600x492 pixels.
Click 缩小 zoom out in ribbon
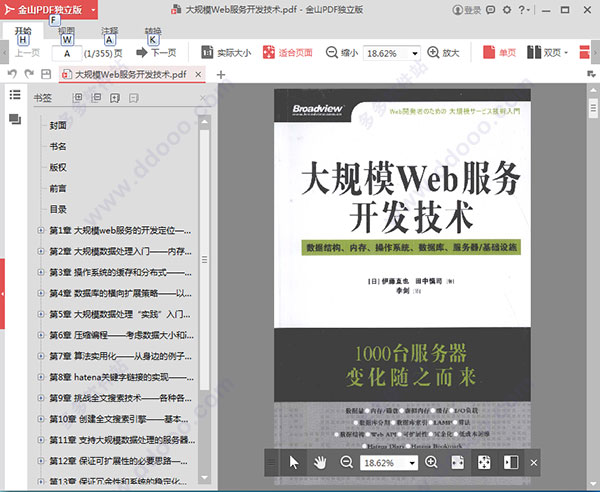342,52
